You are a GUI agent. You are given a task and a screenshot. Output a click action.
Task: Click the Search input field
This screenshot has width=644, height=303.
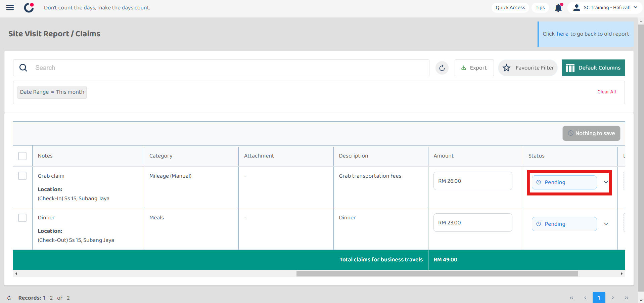[x=221, y=68]
